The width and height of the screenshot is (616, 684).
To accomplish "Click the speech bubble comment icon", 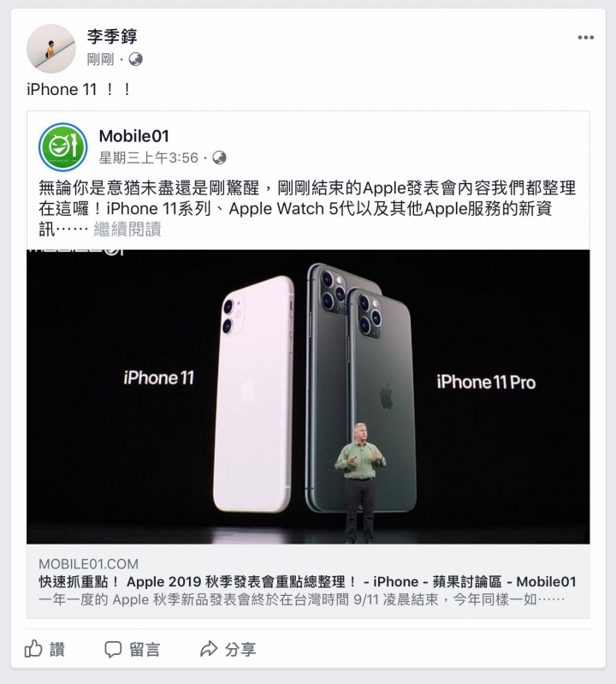I will tap(113, 650).
